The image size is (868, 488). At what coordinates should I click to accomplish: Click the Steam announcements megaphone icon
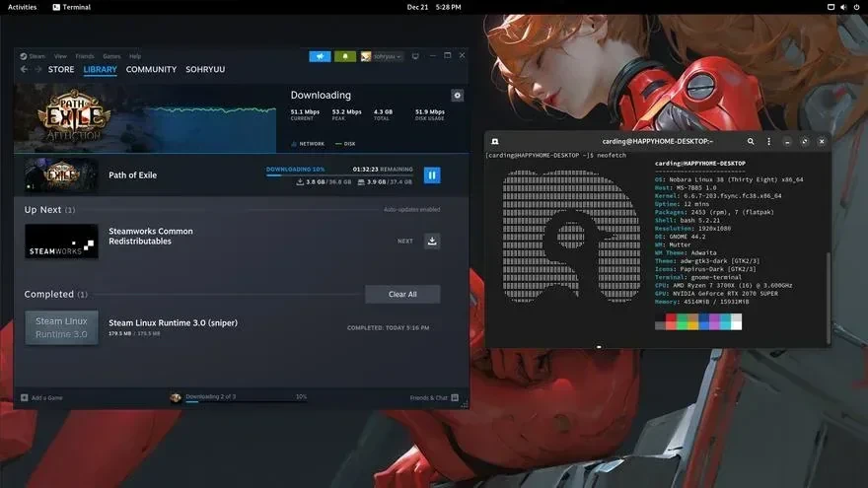[x=320, y=56]
